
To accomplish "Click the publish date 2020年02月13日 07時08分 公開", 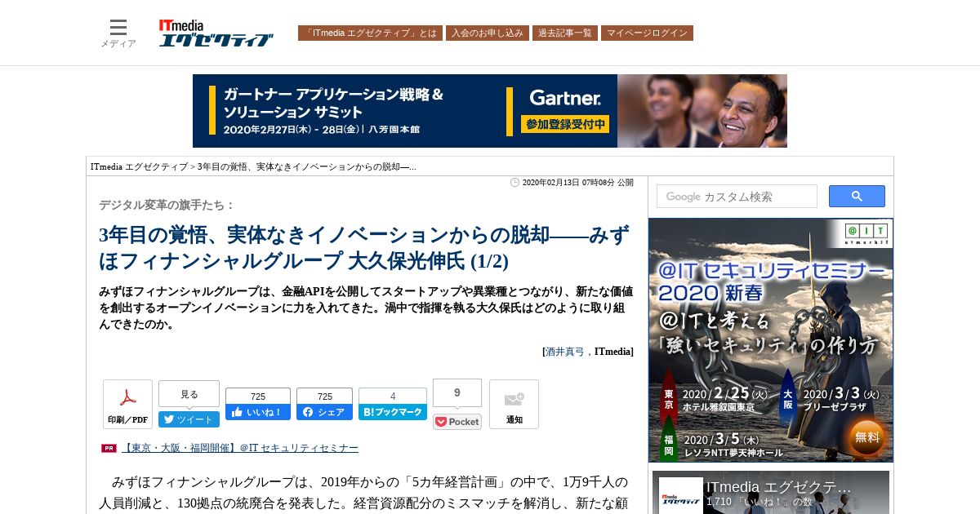I will [577, 182].
